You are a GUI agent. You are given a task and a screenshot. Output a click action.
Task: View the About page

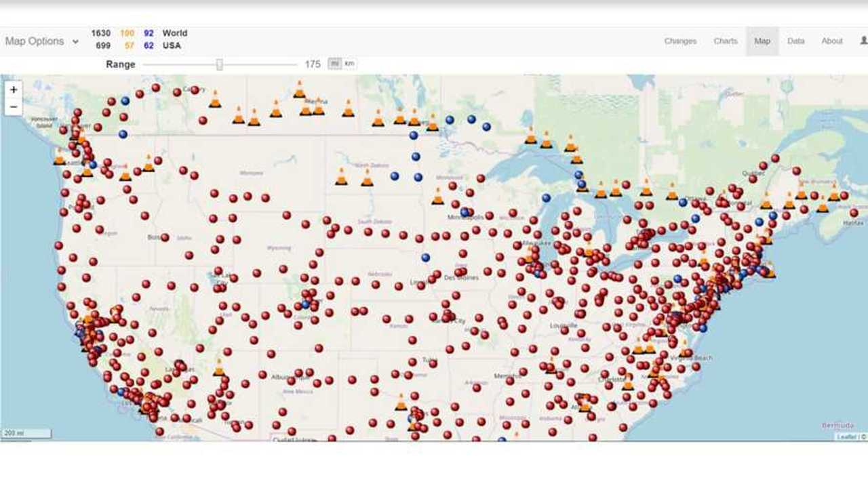coord(832,41)
